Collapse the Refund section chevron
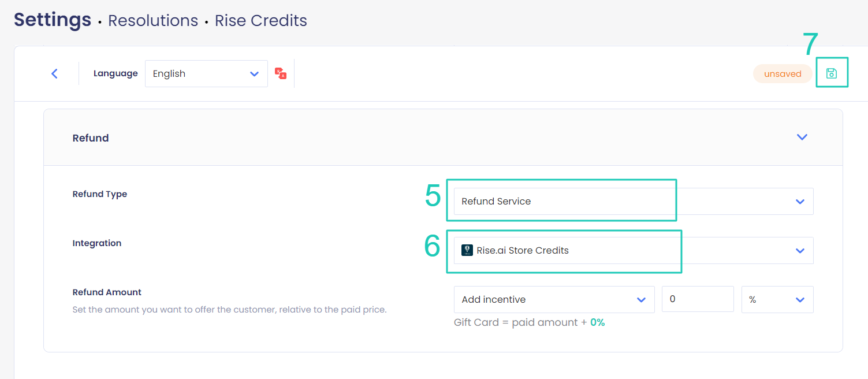 [x=802, y=138]
